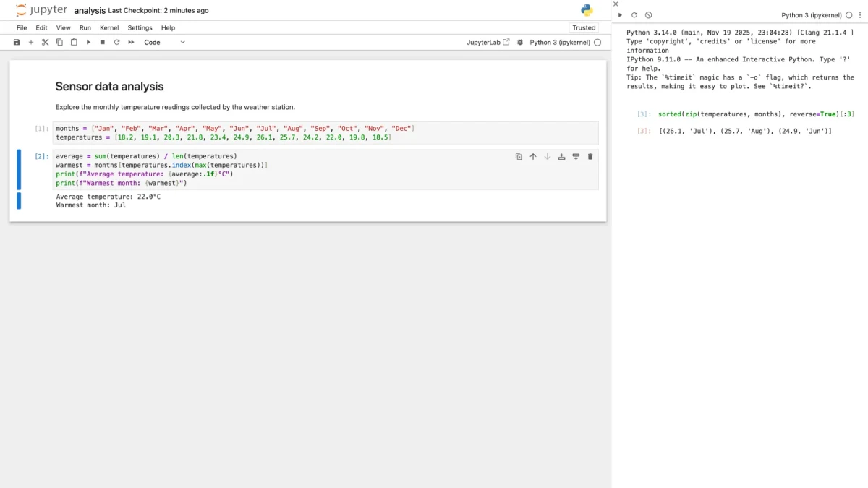The image size is (868, 488).
Task: Open the console panel's hamburger menu
Action: click(859, 15)
